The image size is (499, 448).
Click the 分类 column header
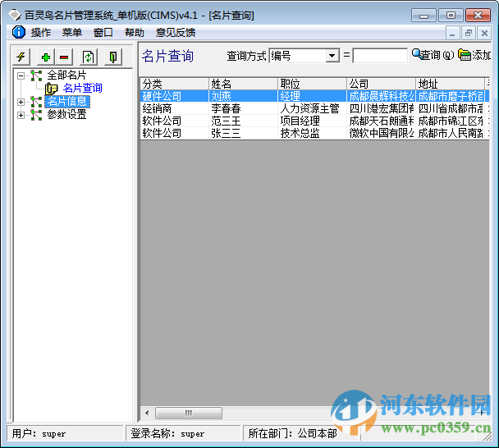coord(174,84)
